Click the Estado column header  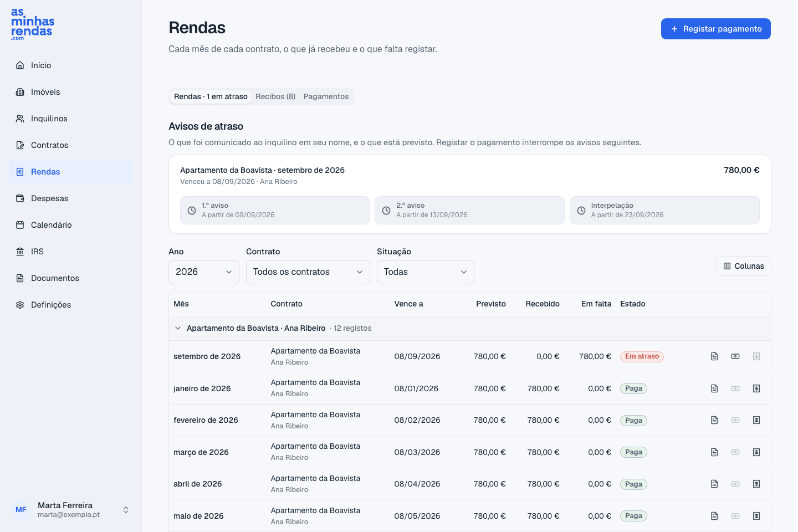click(x=633, y=304)
